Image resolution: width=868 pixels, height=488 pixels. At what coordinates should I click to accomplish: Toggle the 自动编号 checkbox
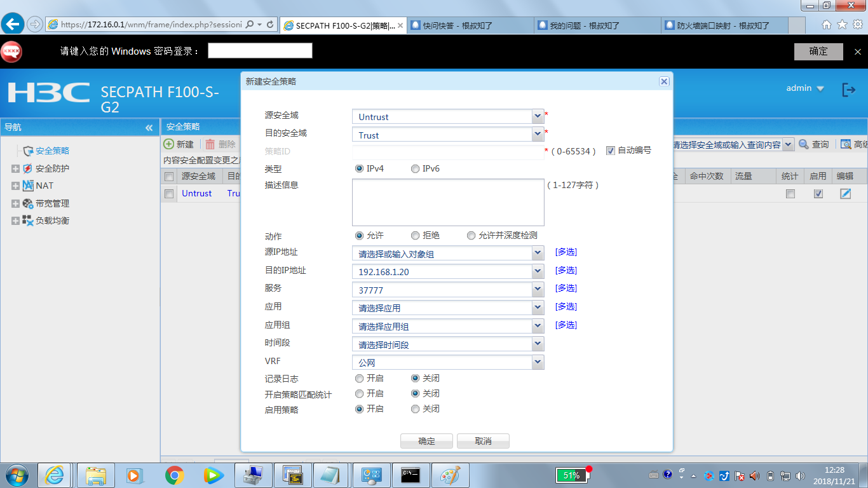coord(611,151)
